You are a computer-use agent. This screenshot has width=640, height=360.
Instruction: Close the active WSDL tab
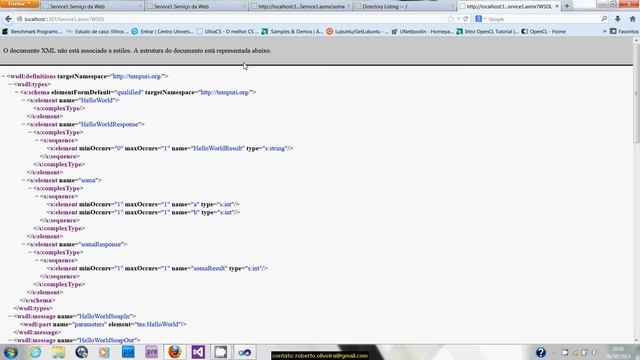pos(557,6)
